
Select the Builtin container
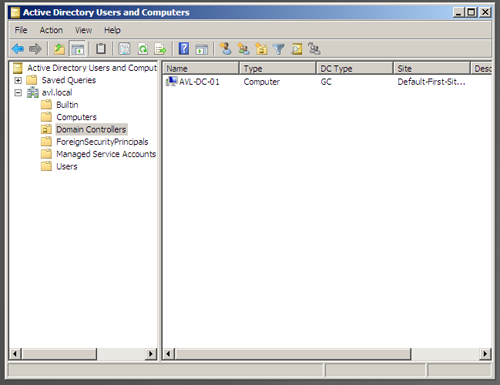(x=67, y=105)
